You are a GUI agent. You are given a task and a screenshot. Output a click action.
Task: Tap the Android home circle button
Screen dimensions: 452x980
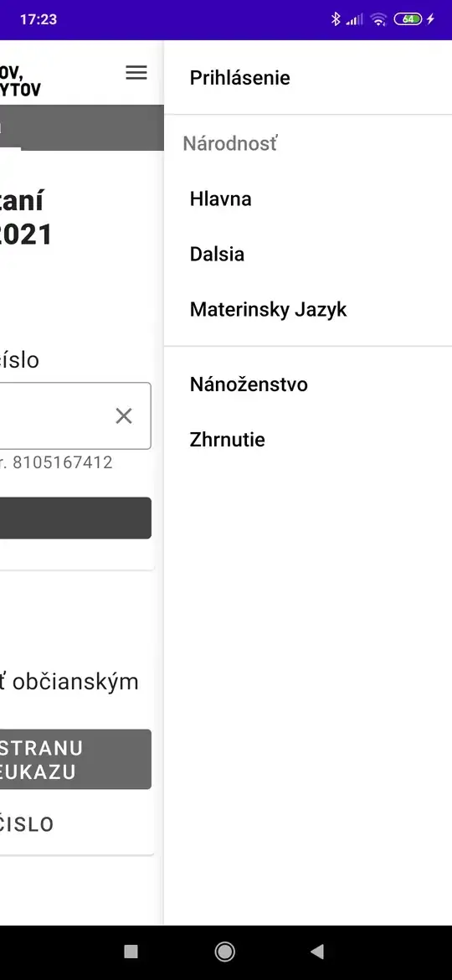[225, 952]
